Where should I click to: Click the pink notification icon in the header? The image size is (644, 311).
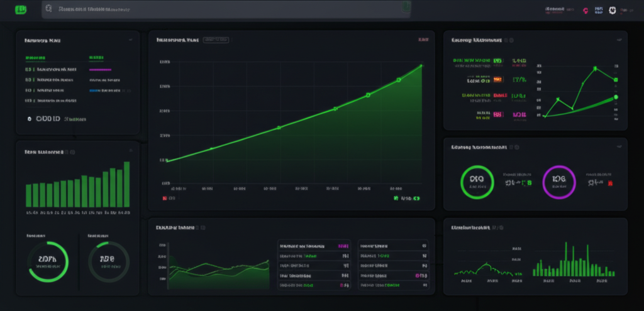[x=586, y=11]
